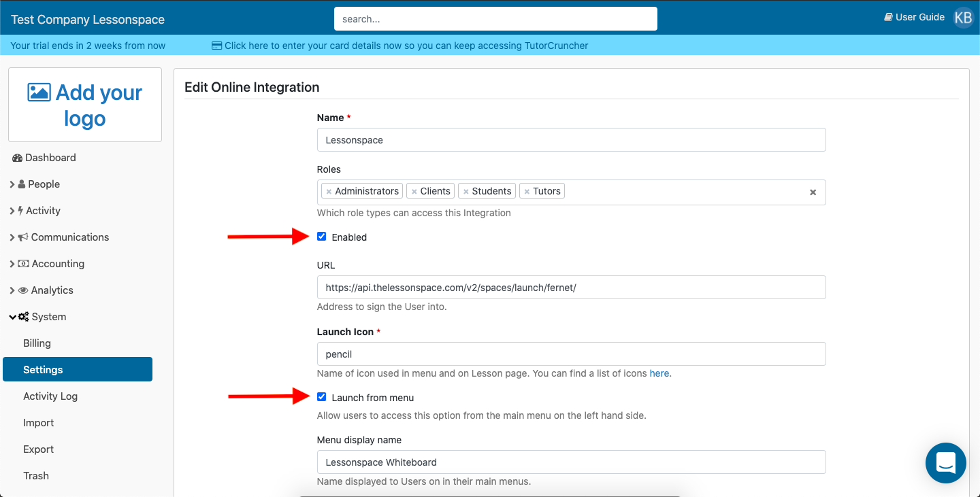Image resolution: width=980 pixels, height=497 pixels.
Task: Click 'Name displayed to Users' help text
Action: [424, 481]
